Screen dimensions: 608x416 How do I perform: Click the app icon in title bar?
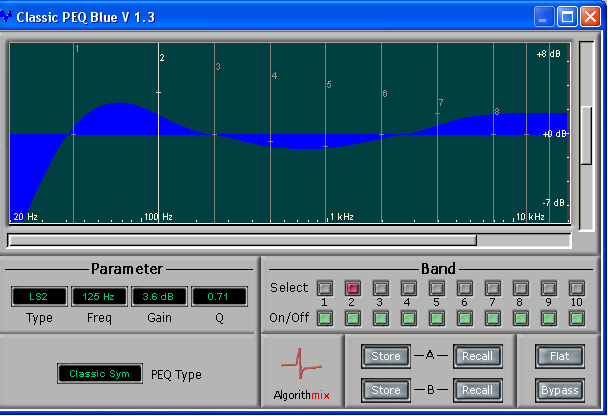tap(8, 17)
